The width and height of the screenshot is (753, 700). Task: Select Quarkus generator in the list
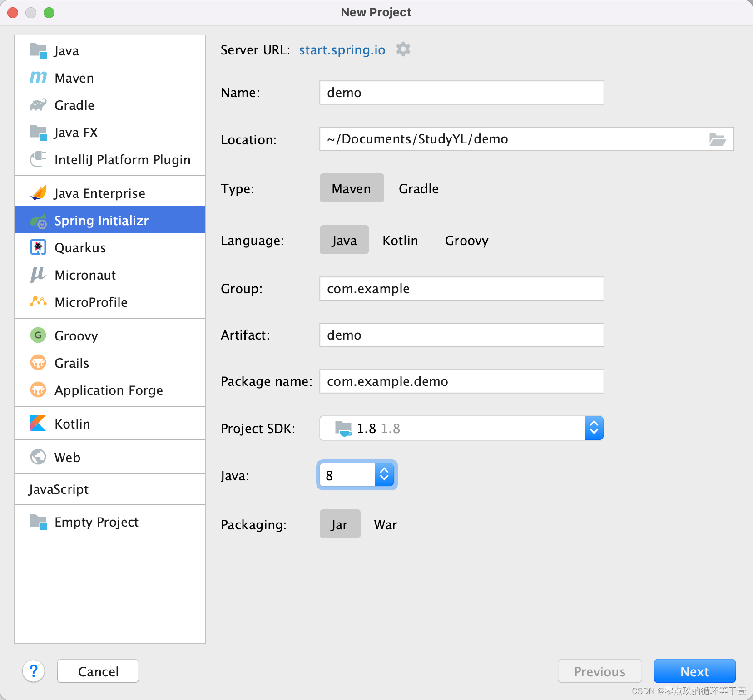(110, 248)
